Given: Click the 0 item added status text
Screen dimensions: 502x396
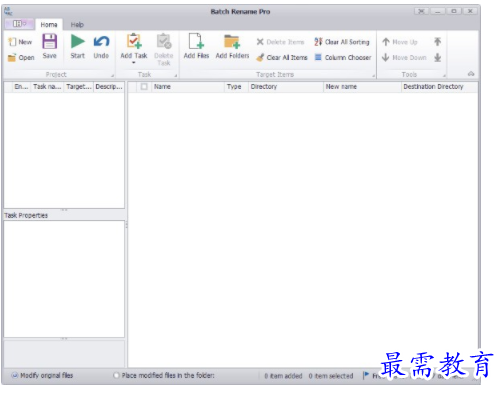Looking at the screenshot, I should pyautogui.click(x=283, y=376).
